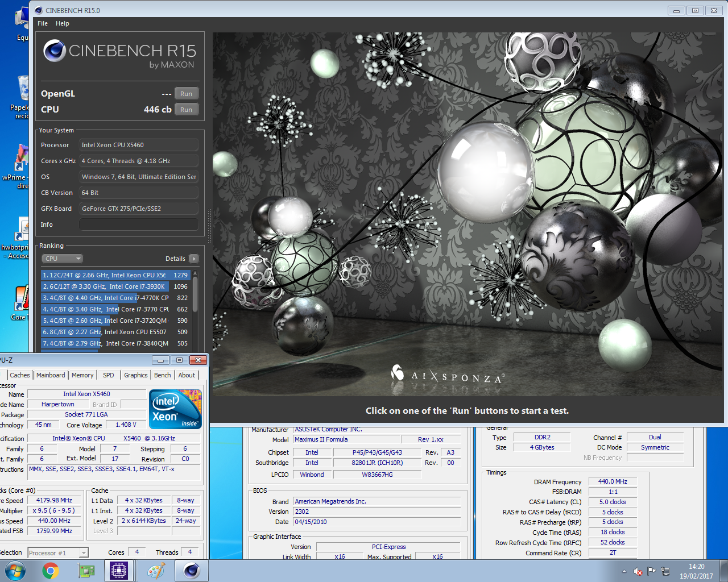Click the Cinebench R15 logo icon

(x=55, y=51)
